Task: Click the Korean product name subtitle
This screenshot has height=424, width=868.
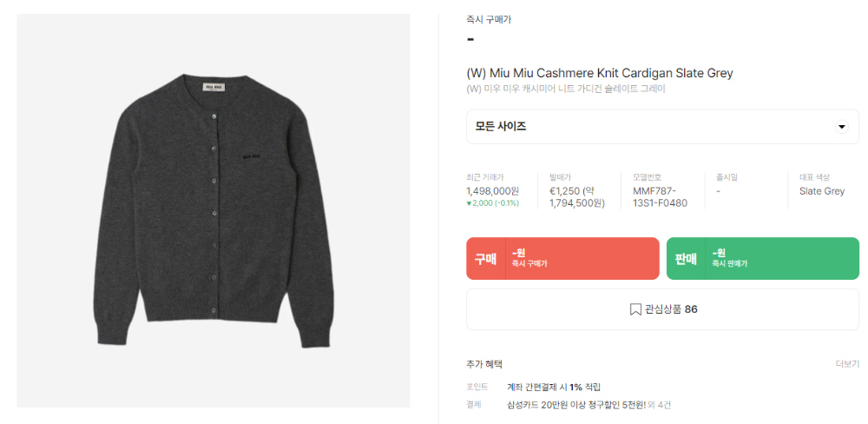Action: click(x=566, y=89)
